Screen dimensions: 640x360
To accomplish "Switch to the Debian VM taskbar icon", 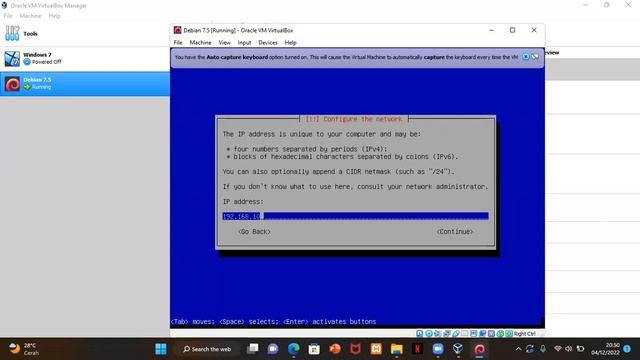I will click(x=479, y=349).
